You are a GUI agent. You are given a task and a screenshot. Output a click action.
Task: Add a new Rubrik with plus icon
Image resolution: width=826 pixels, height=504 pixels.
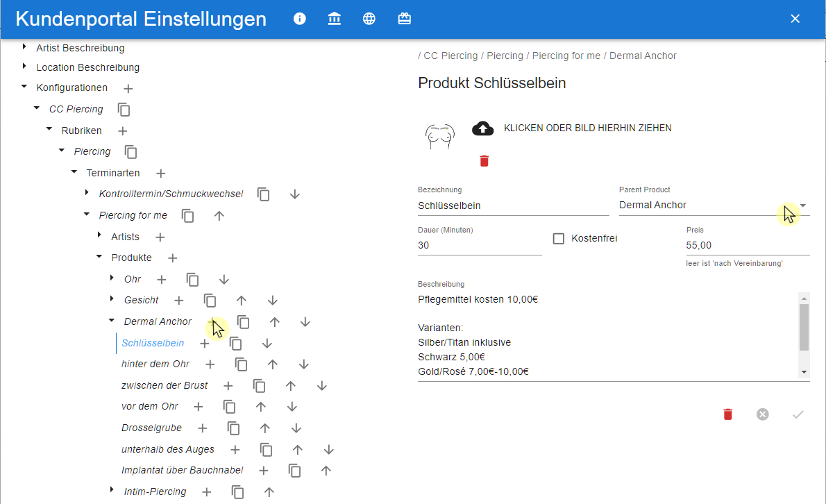coord(122,131)
